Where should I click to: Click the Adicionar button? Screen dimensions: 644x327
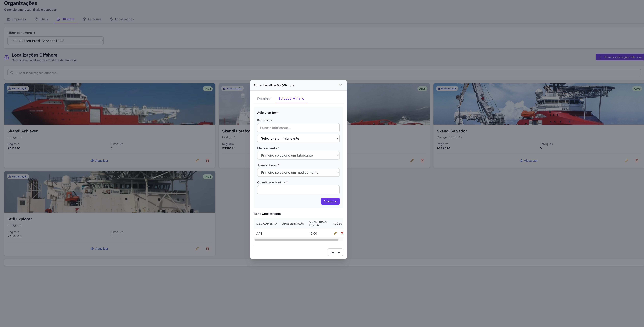click(x=330, y=201)
